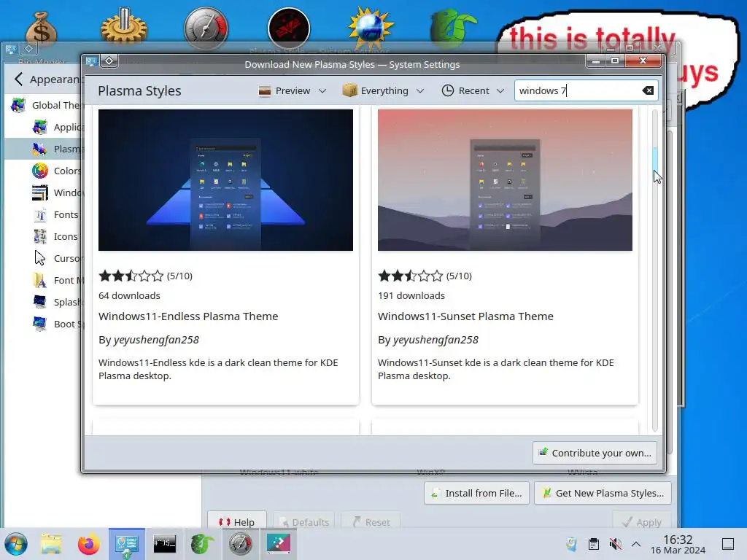Open the Windows11-Sunset theme thumbnail
Screen dimensions: 747x560
pyautogui.click(x=505, y=180)
